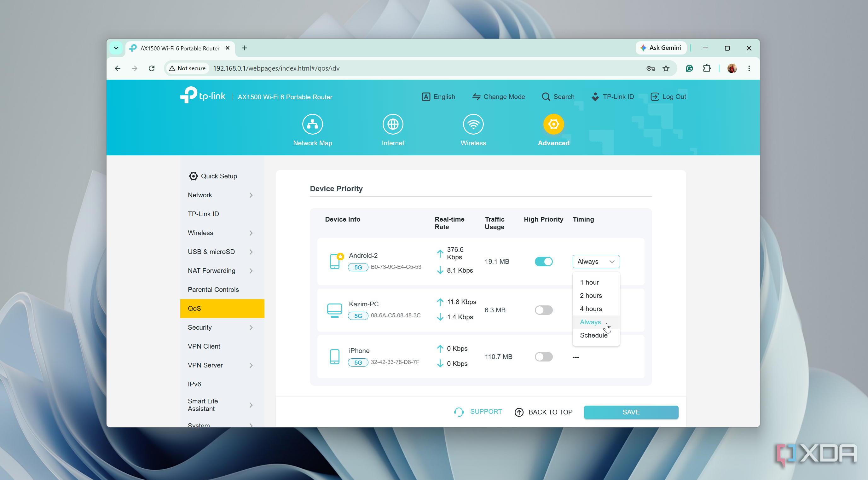Select the Advanced gear icon
The image size is (868, 480).
tap(553, 124)
